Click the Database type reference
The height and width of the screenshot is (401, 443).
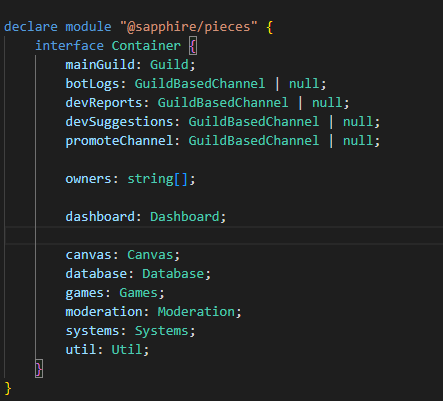173,274
